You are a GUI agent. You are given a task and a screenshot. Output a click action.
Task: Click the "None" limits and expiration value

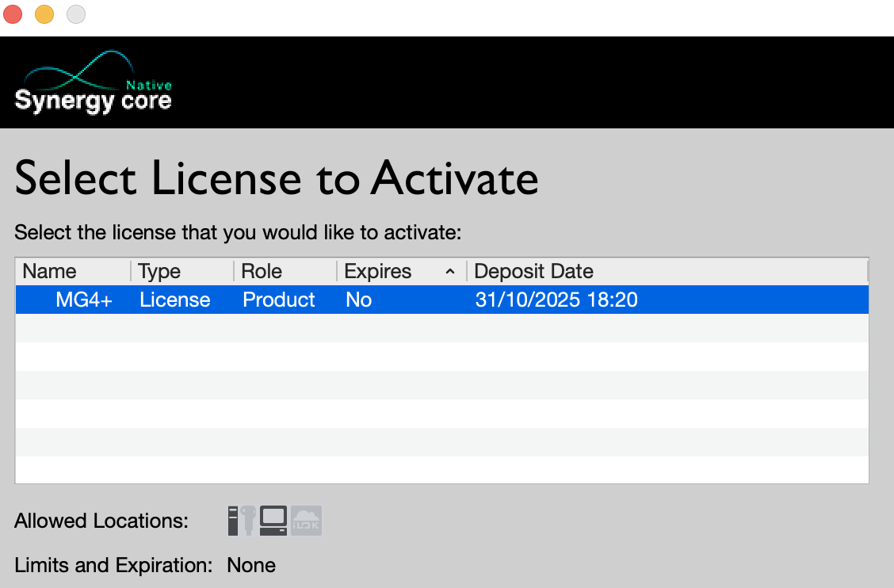click(x=251, y=565)
